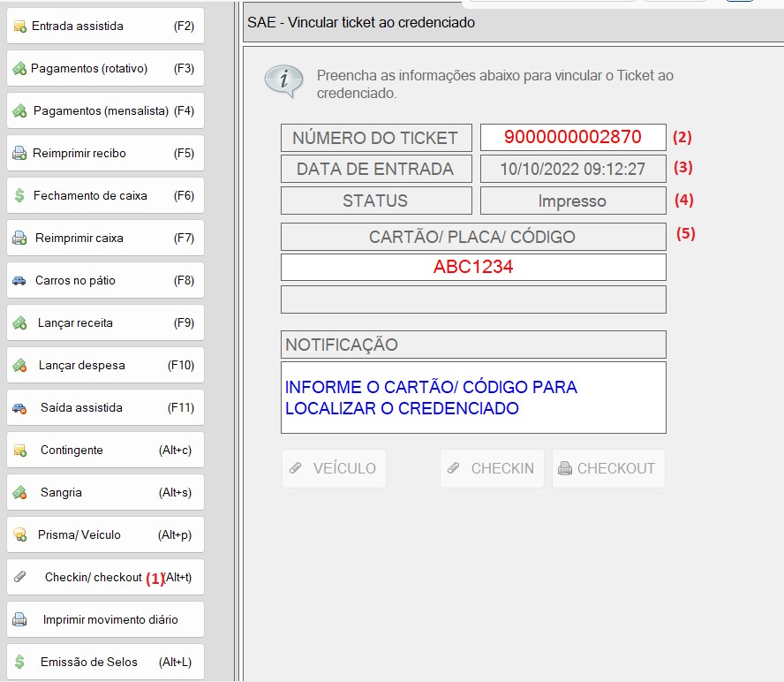Viewport: 784px width, 682px height.
Task: Click the ticket number field 9000000002870
Action: pos(573,137)
